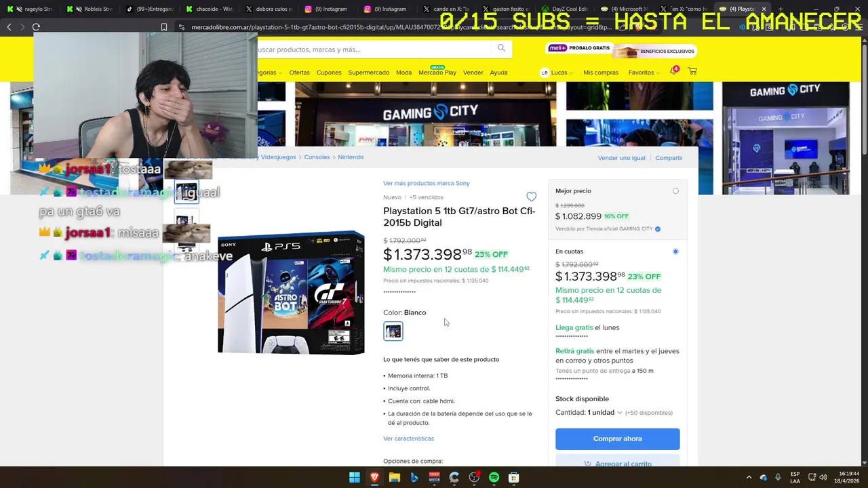This screenshot has height=488, width=868.
Task: Open the shopping cart
Action: tap(692, 71)
